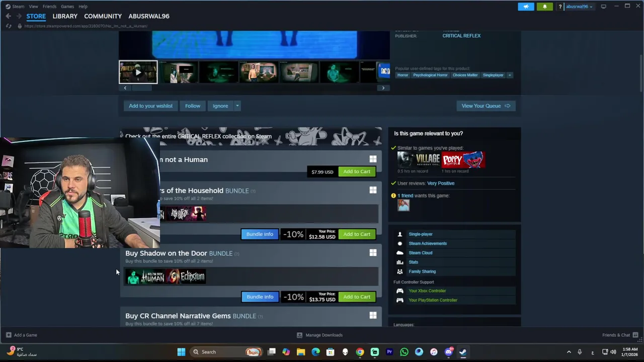Open the Steam Achievements link
The image size is (644, 362).
[428, 243]
